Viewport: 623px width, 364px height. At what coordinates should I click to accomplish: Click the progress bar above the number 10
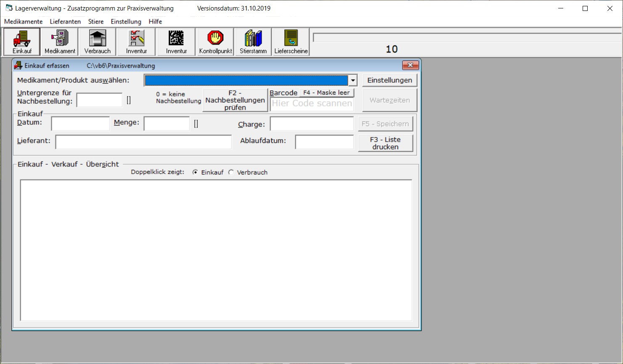click(x=467, y=37)
